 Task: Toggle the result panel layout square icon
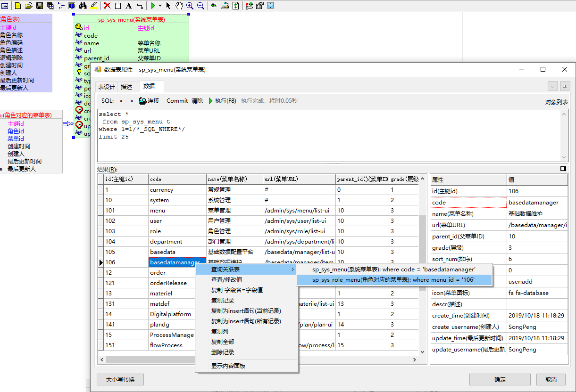563,169
